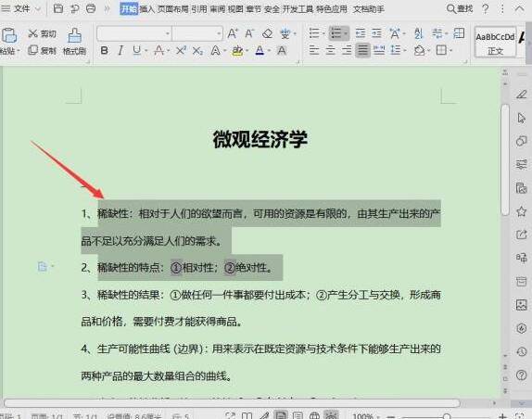Toggle Underline formatting
532x419 pixels.
coord(136,51)
